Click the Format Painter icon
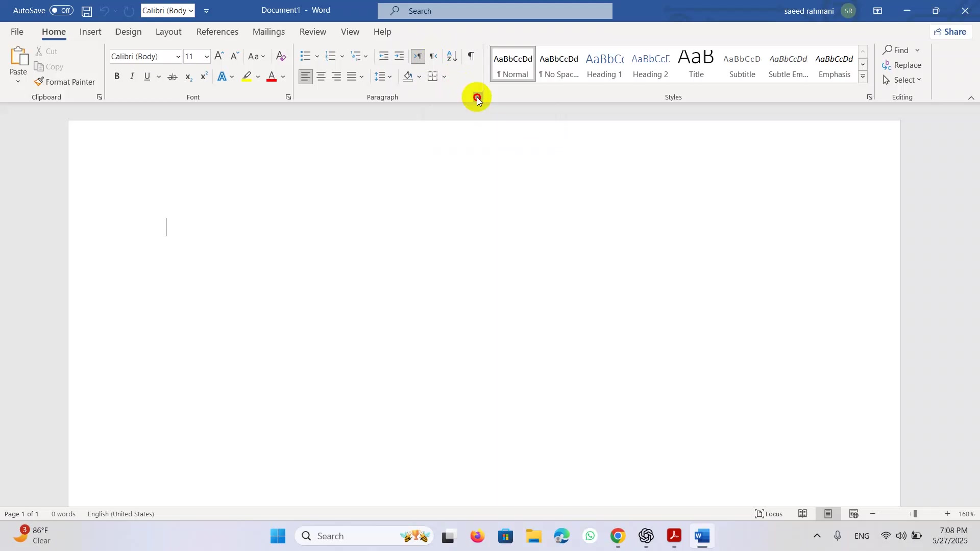 click(39, 82)
